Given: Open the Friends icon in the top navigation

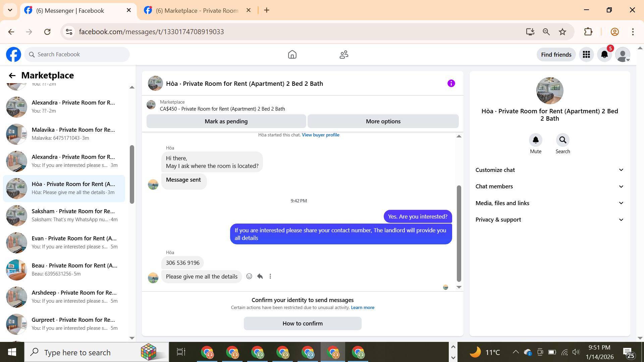Looking at the screenshot, I should (344, 55).
